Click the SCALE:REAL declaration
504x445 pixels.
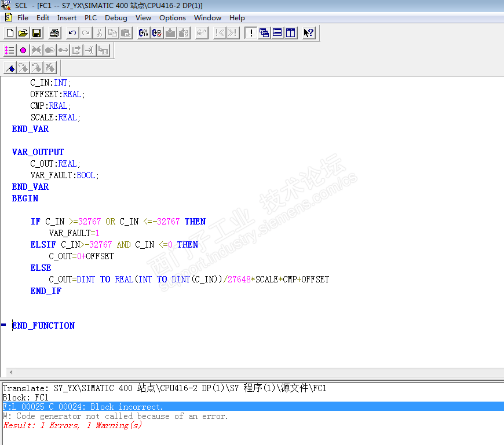click(x=55, y=117)
